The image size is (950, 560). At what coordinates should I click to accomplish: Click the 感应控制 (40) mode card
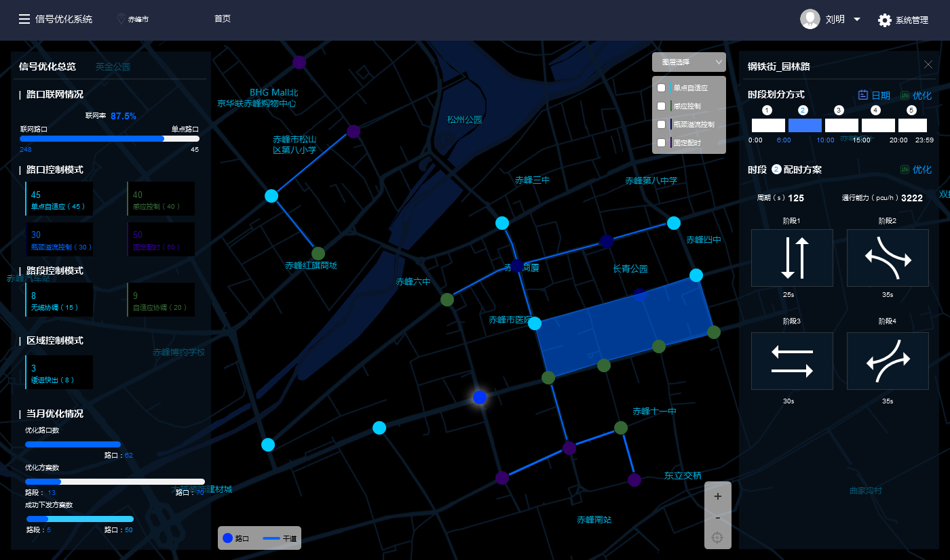(161, 199)
